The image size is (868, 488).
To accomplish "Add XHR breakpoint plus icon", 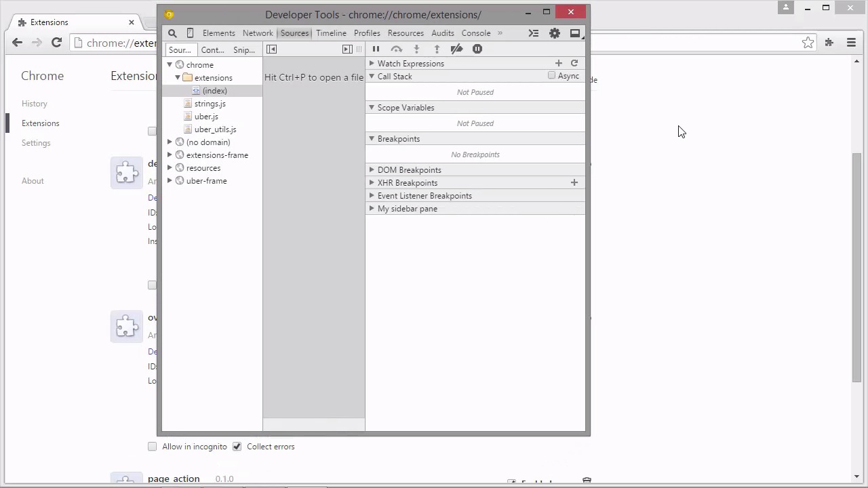I will pyautogui.click(x=574, y=182).
